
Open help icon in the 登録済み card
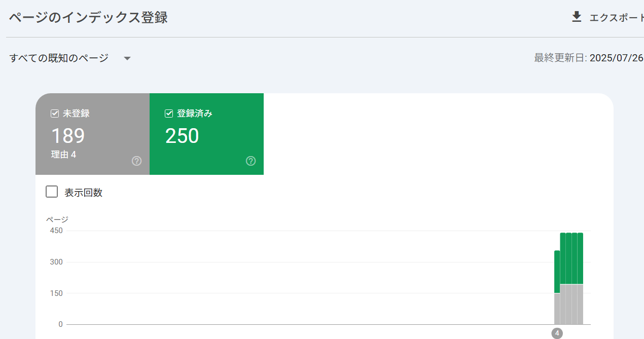(x=251, y=161)
